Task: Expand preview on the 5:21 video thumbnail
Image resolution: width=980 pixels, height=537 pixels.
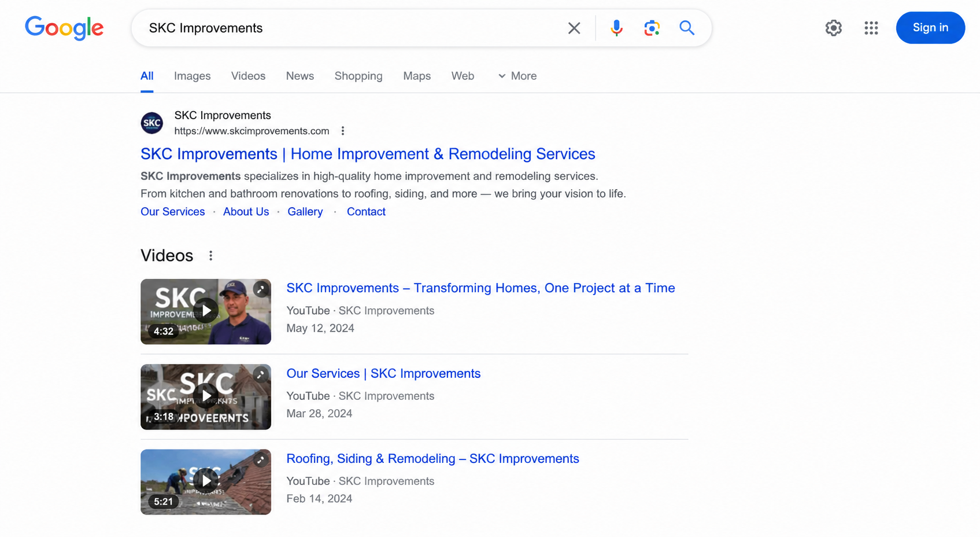Action: coord(261,459)
